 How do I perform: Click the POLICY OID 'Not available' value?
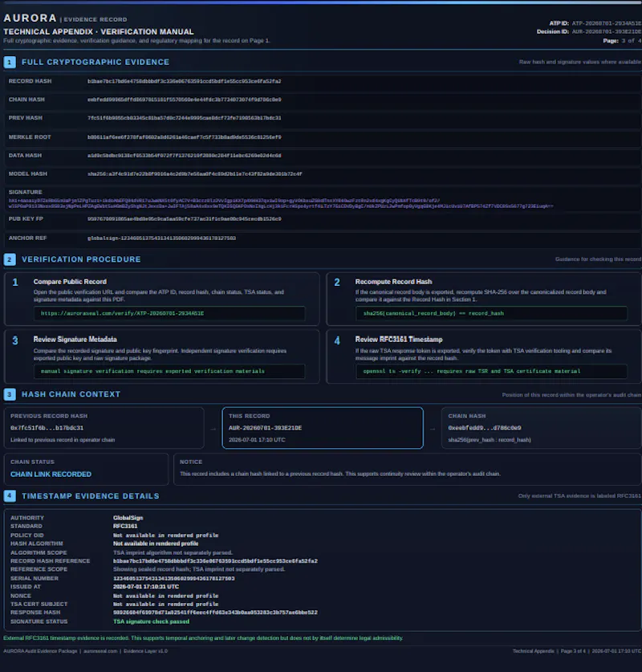pos(166,536)
